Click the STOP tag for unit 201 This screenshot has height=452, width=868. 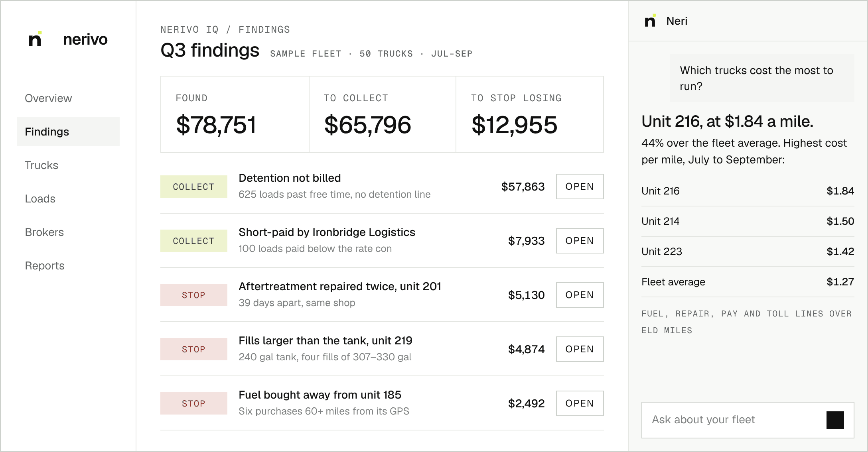coord(194,295)
